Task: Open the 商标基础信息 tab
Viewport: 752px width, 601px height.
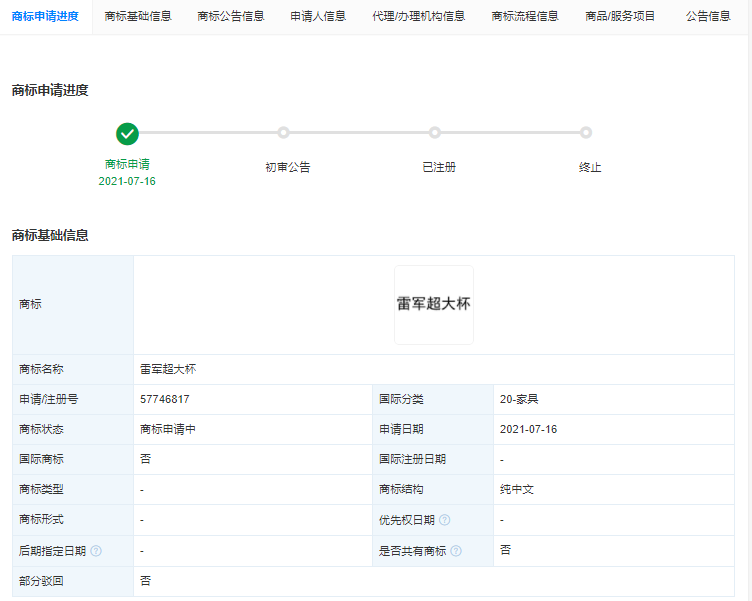Action: pos(138,16)
